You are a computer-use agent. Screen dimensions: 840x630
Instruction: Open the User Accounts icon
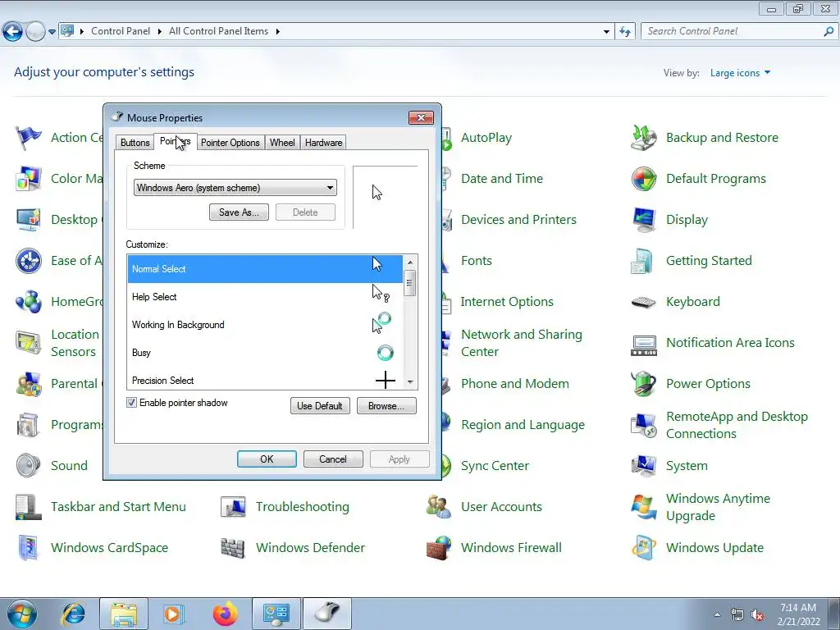tap(439, 507)
